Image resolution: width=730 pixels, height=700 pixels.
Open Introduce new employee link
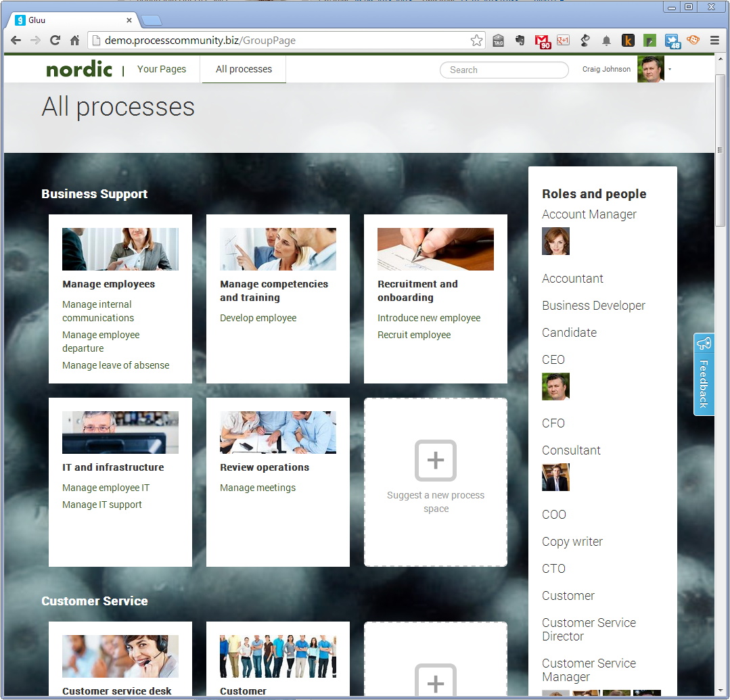point(429,318)
